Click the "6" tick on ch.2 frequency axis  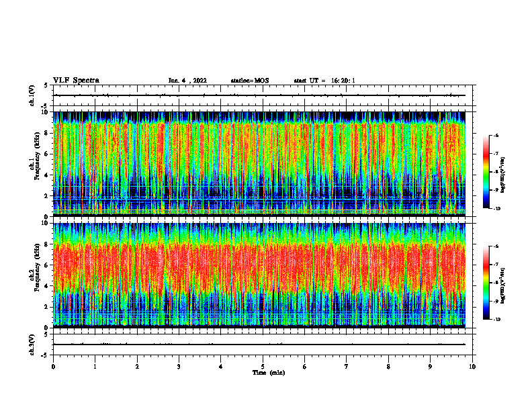click(46, 265)
